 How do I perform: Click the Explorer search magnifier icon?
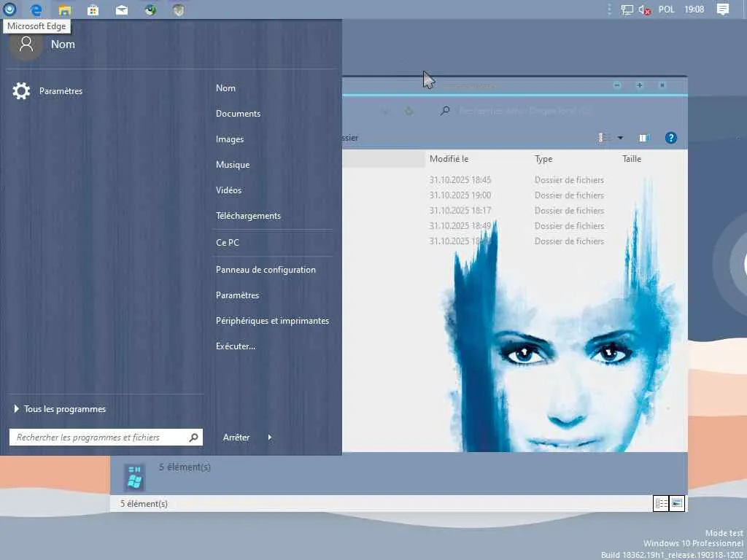point(445,111)
